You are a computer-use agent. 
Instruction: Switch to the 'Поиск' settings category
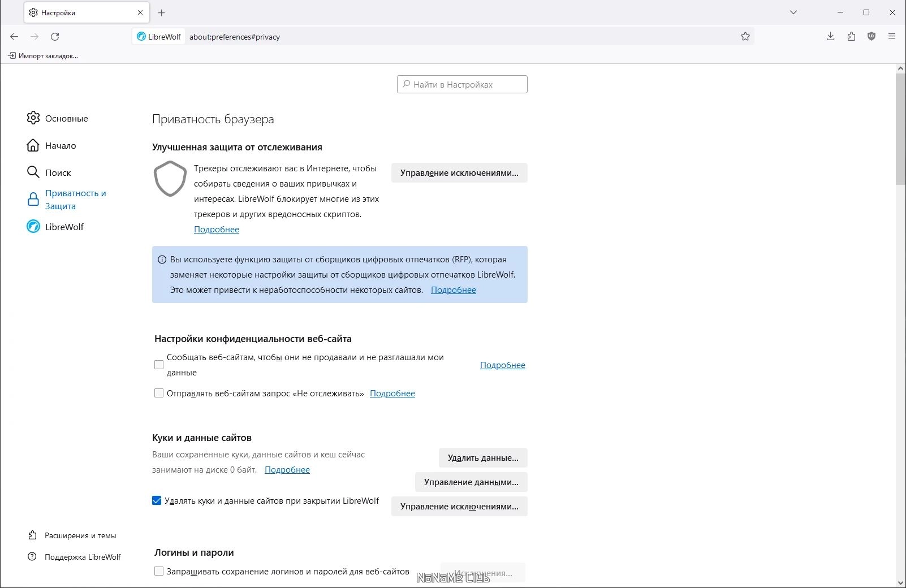click(58, 172)
